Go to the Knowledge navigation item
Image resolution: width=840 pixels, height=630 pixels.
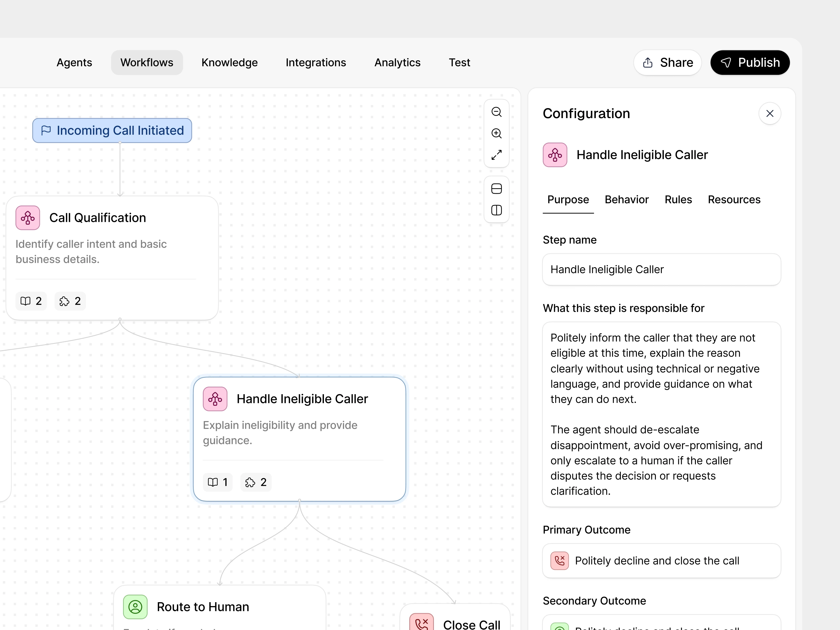(229, 63)
